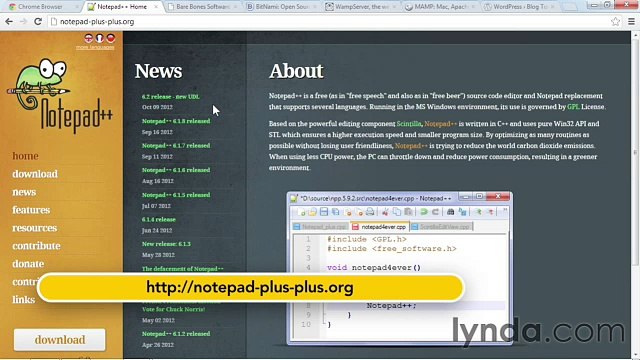Open the features menu item
The image size is (640, 360).
coord(31,210)
